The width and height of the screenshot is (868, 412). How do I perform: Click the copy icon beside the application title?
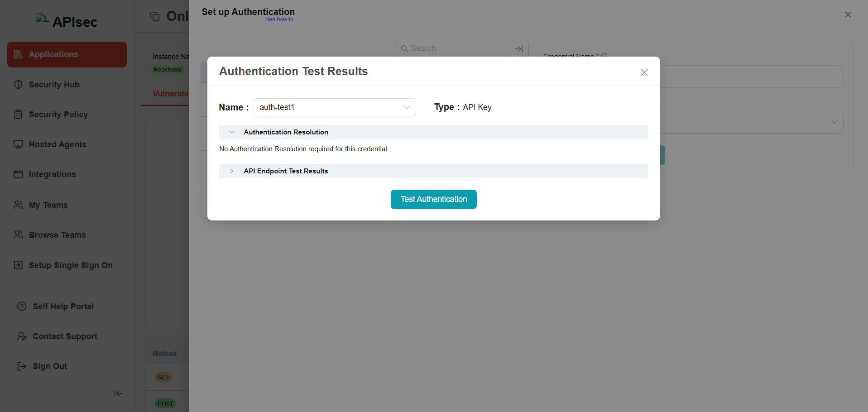(155, 16)
